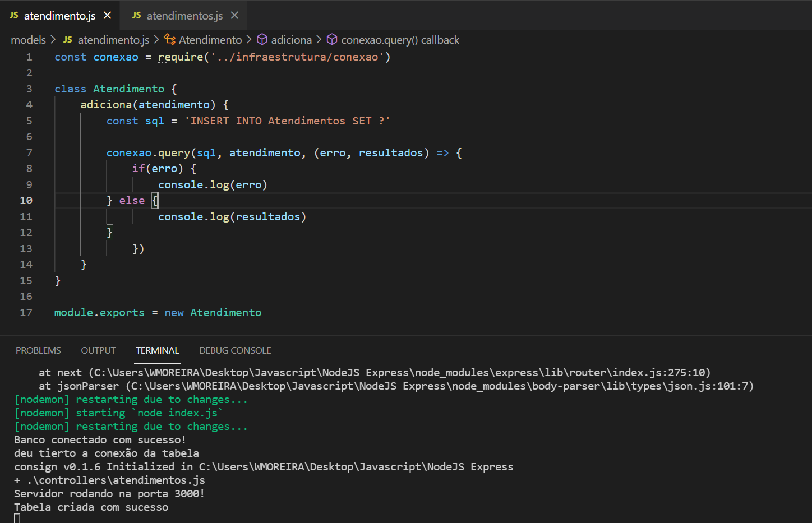Click the if(erro) statement

point(158,169)
